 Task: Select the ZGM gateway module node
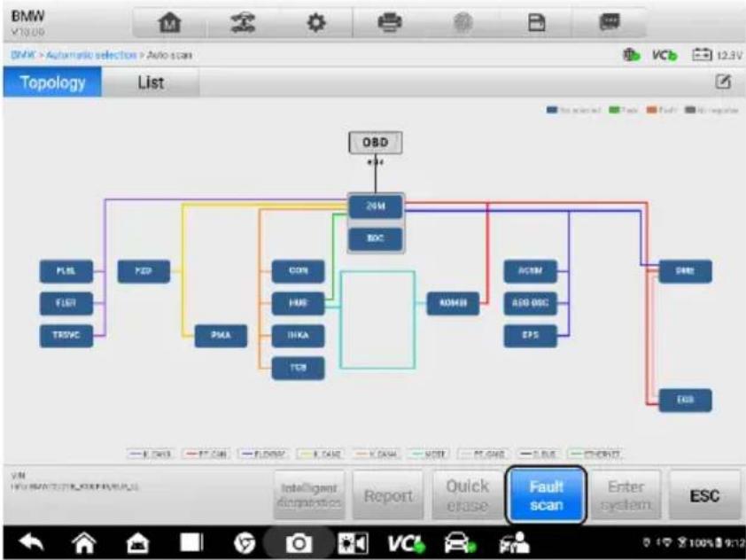click(376, 206)
